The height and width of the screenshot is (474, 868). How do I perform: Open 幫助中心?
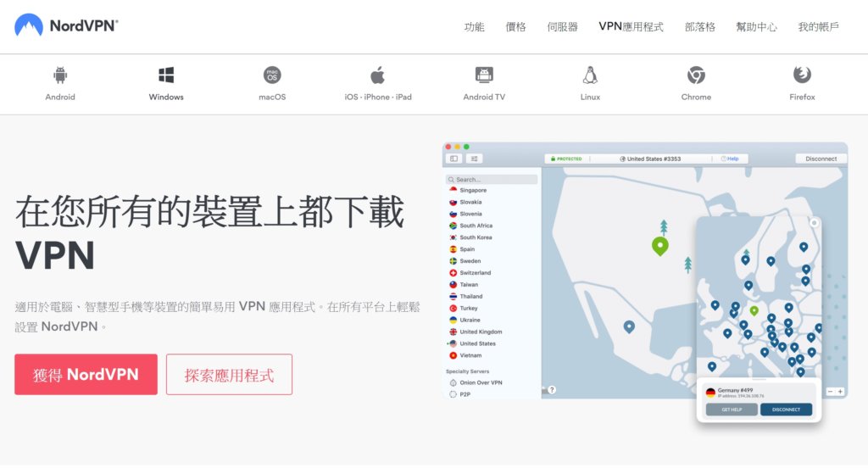click(756, 26)
